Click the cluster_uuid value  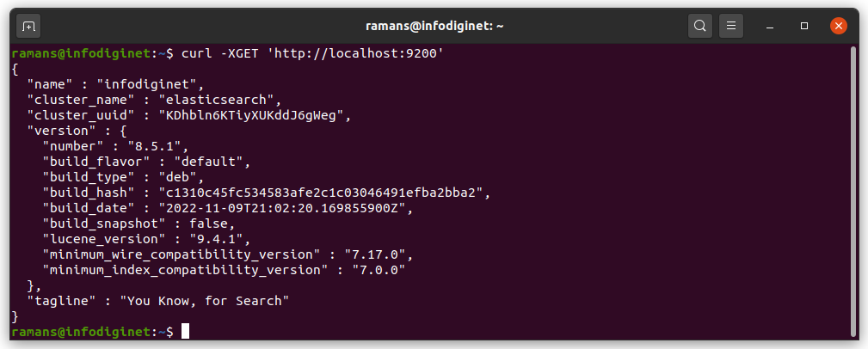[x=255, y=116]
